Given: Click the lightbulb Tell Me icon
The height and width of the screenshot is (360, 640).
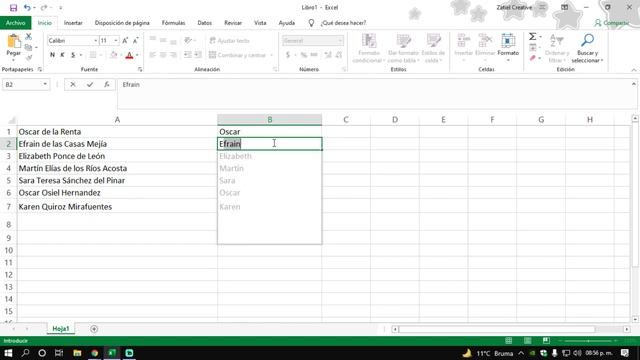Looking at the screenshot, I should (311, 23).
